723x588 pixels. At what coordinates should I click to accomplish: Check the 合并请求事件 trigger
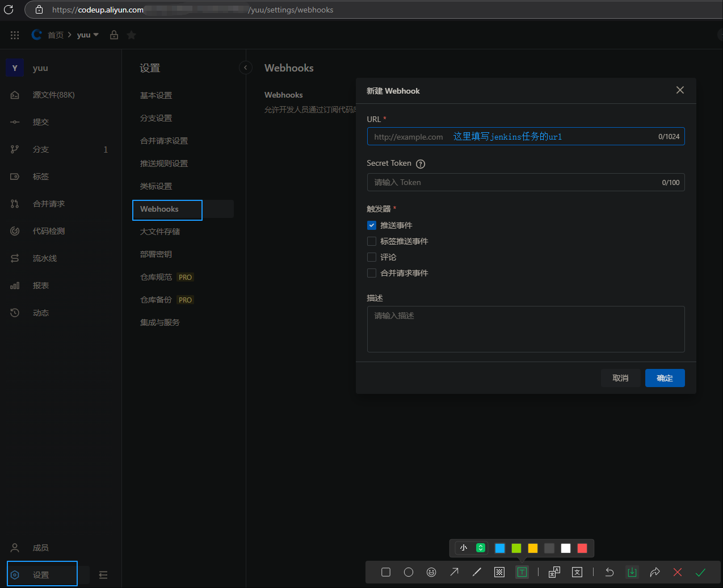pyautogui.click(x=372, y=273)
